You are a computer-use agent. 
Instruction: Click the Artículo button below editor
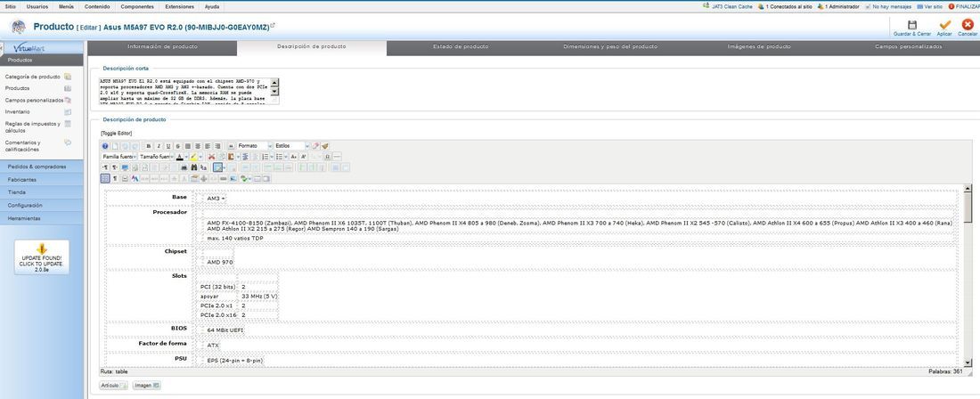[x=114, y=386]
